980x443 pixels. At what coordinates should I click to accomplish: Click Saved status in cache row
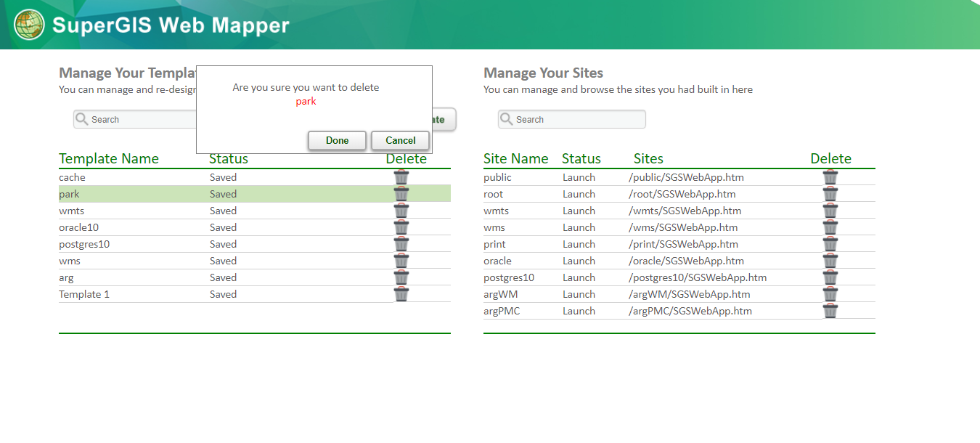[x=223, y=177]
